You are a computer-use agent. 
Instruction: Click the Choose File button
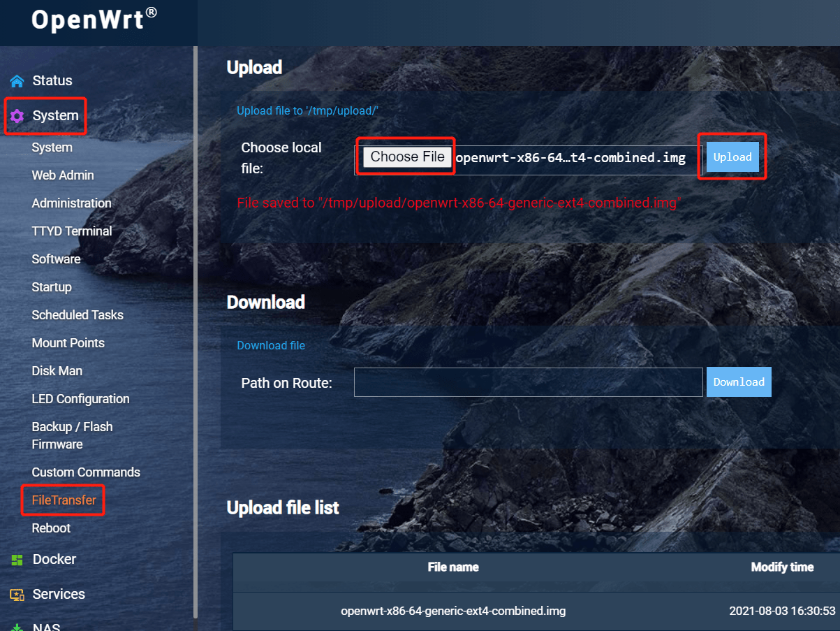pyautogui.click(x=405, y=157)
